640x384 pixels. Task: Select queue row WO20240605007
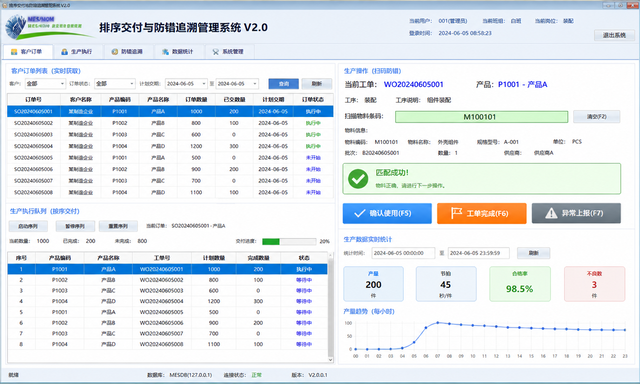(167, 333)
